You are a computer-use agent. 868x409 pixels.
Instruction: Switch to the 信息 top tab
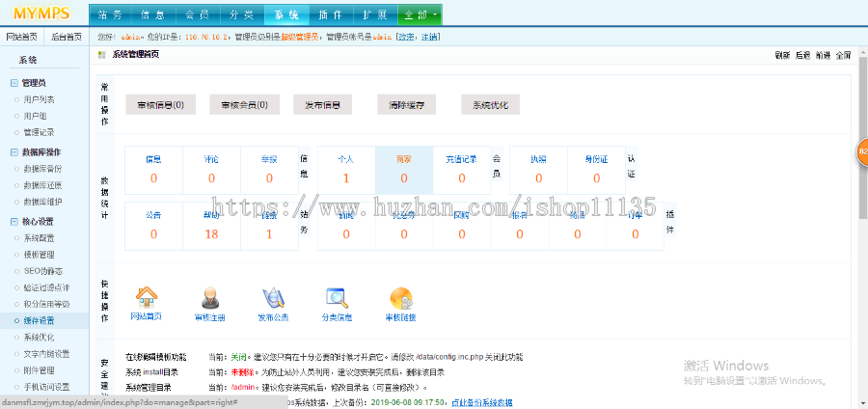(154, 14)
